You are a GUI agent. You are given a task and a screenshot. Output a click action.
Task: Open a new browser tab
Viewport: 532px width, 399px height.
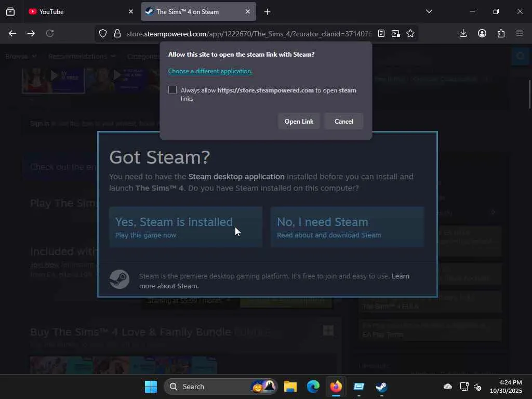[x=268, y=12]
